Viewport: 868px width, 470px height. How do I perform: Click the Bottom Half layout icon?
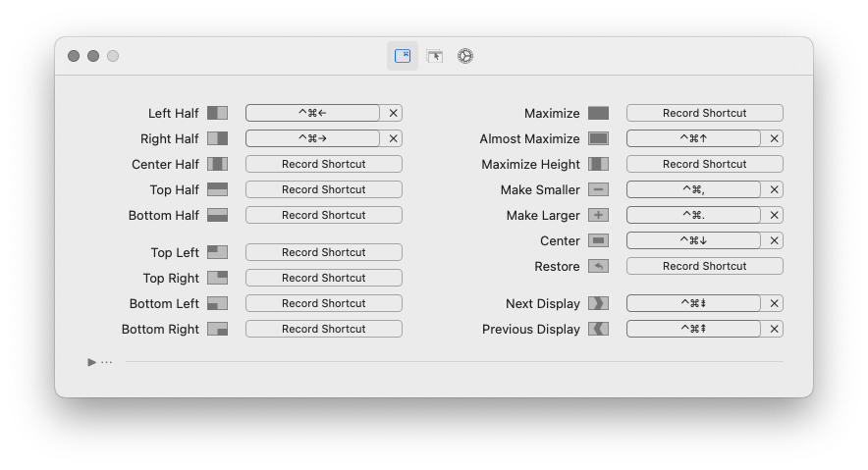(x=218, y=215)
